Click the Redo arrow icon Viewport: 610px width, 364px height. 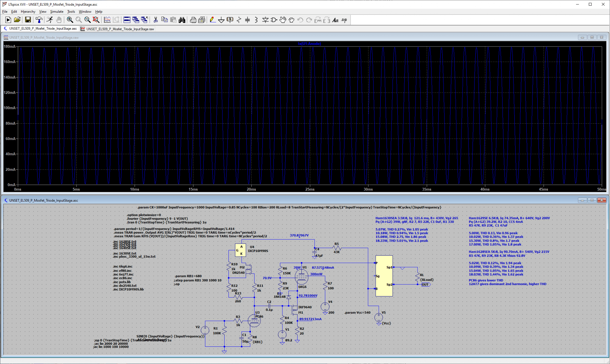click(x=309, y=20)
